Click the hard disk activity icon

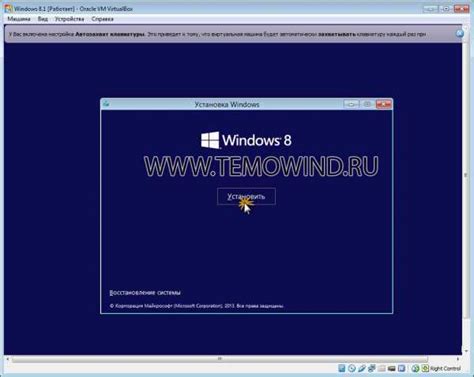pyautogui.click(x=342, y=368)
